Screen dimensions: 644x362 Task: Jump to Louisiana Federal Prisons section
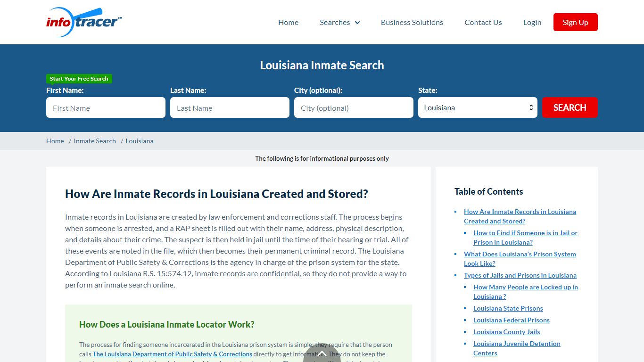coord(511,320)
